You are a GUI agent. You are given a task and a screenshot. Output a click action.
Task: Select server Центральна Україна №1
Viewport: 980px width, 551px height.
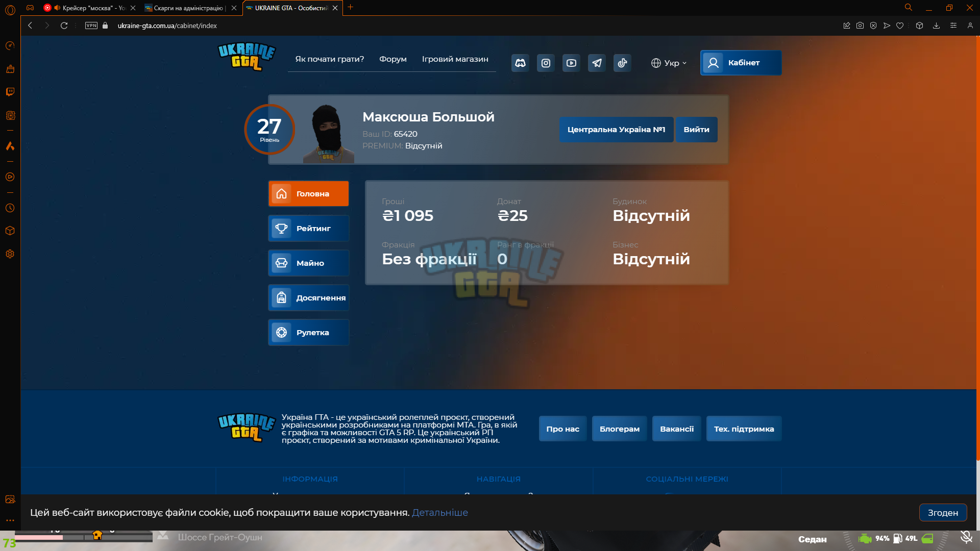click(x=617, y=130)
